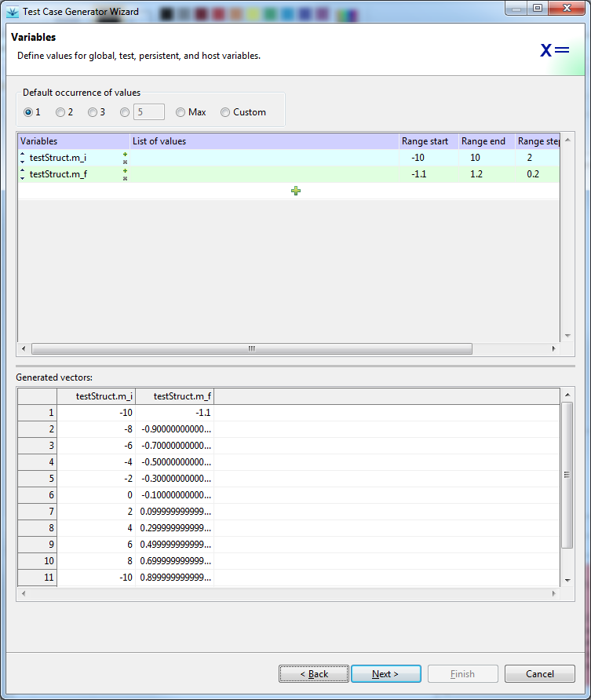This screenshot has height=700, width=591.
Task: Click small plus icon in testStruct.m_f row
Action: pos(125,170)
